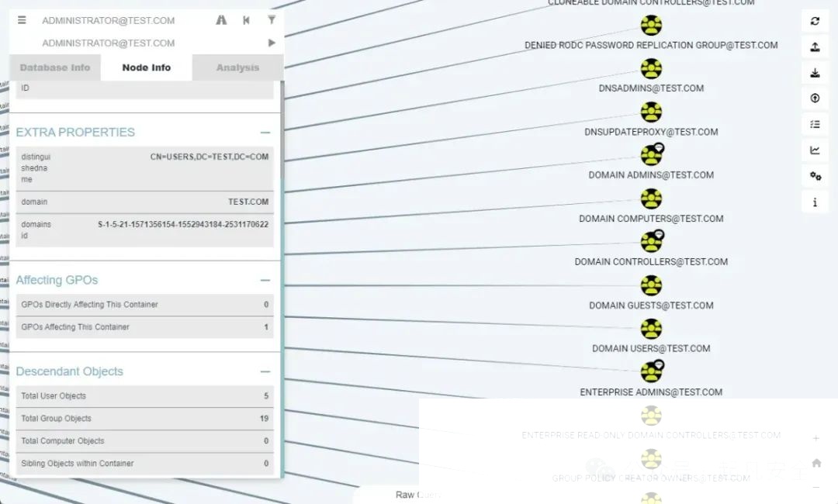Switch to the Analysis tab
The width and height of the screenshot is (838, 504).
click(238, 67)
